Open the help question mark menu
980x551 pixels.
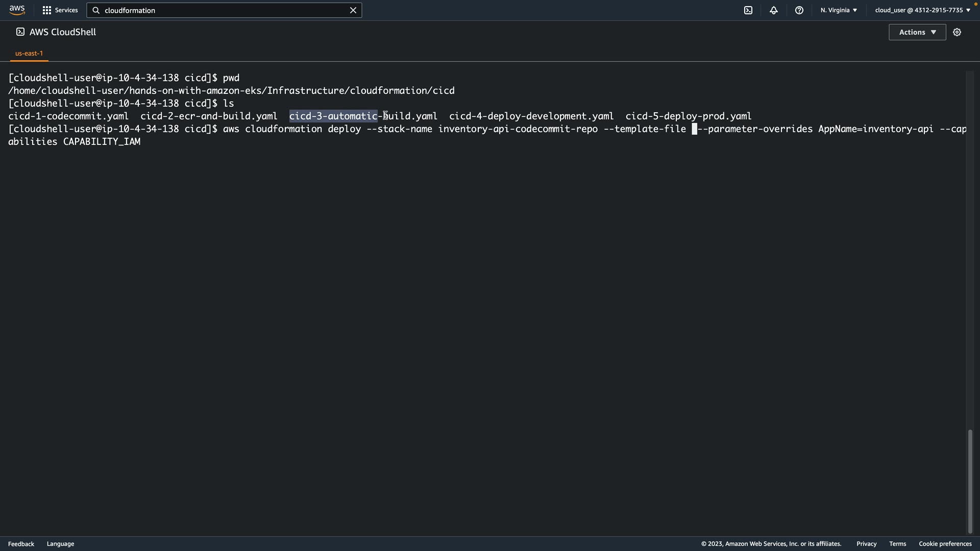[x=799, y=10]
